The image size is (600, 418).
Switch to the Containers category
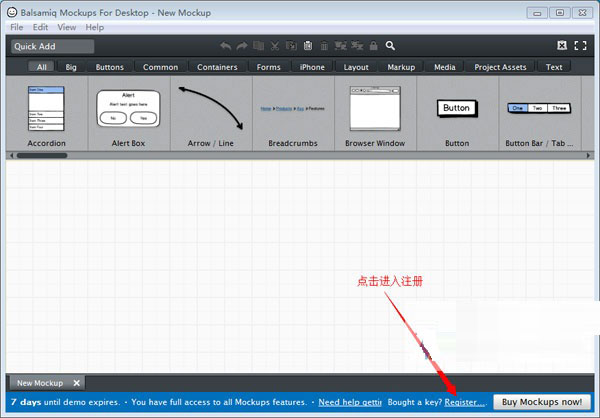tap(217, 67)
